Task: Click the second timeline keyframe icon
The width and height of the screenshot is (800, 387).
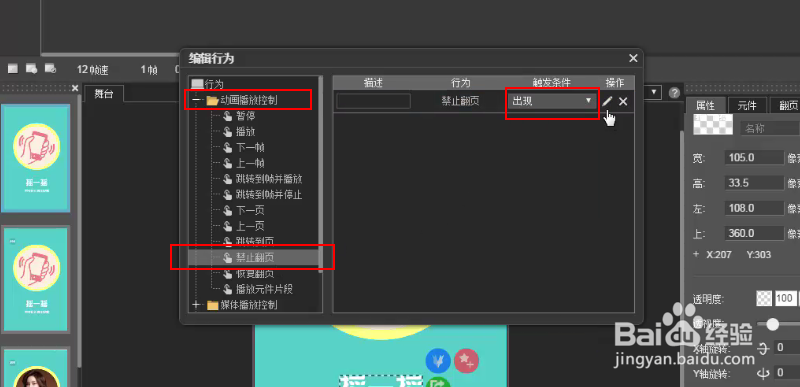Action: (x=32, y=68)
